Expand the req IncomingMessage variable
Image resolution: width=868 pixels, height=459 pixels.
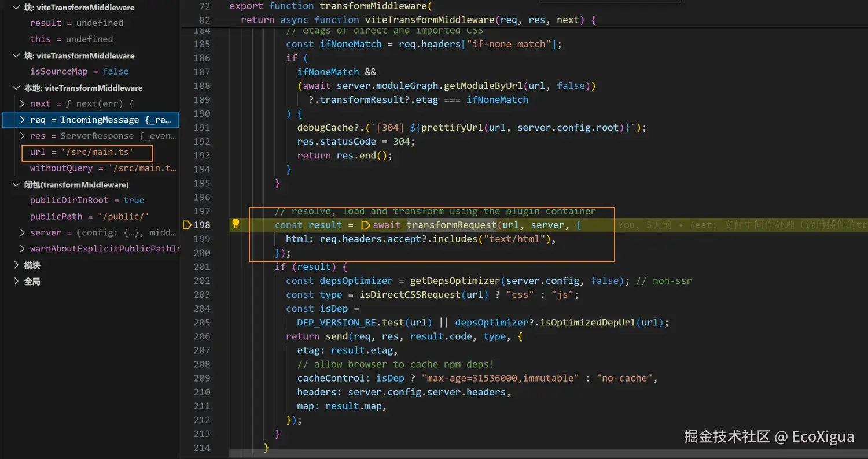pyautogui.click(x=23, y=120)
